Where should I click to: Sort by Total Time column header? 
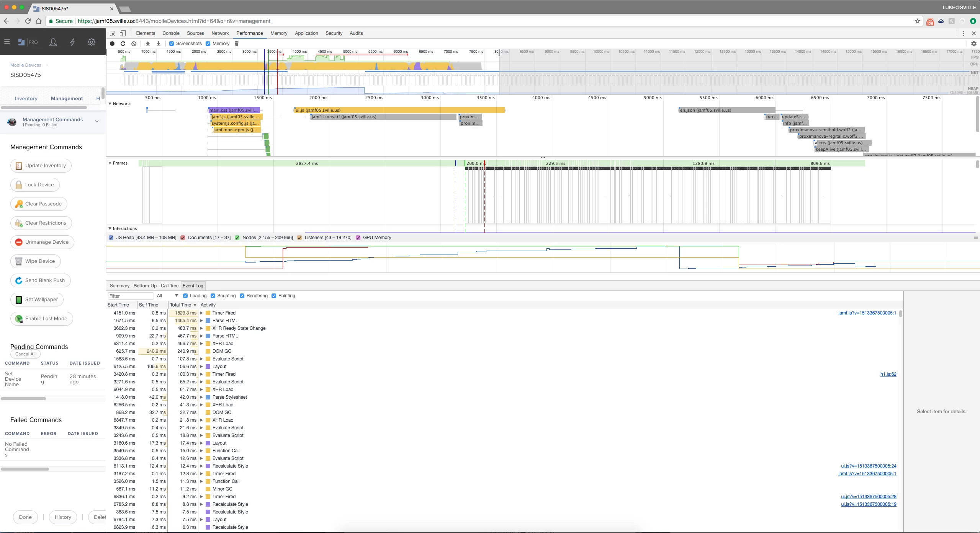tap(183, 305)
